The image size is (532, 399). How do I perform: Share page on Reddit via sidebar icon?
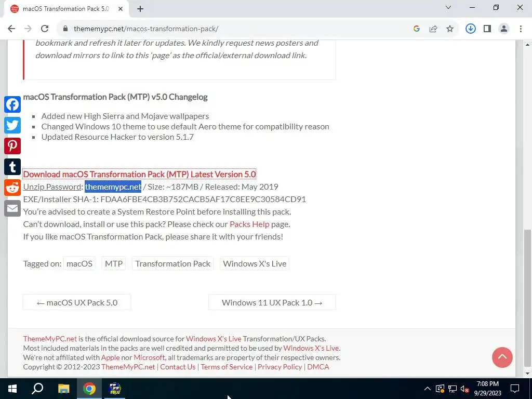point(12,188)
